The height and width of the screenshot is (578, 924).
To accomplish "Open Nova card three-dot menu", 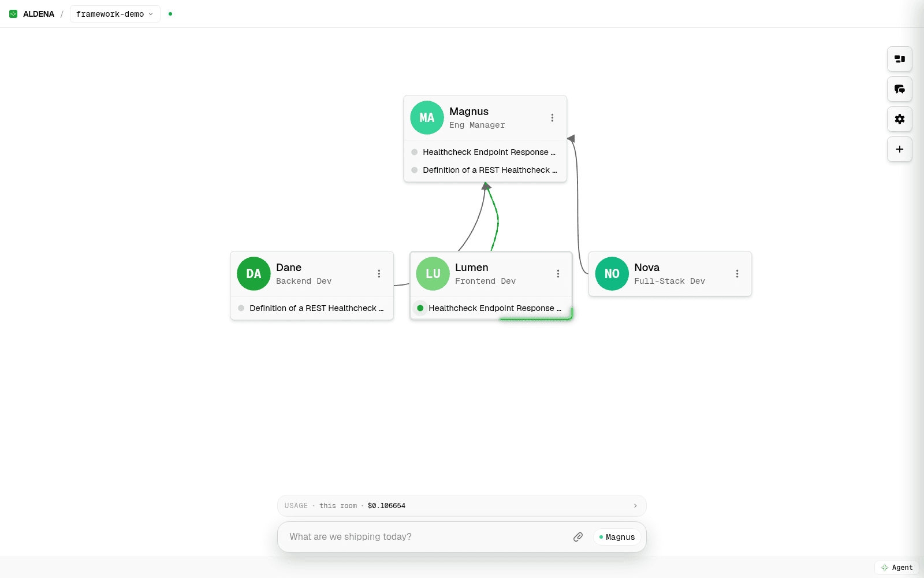I will (737, 274).
